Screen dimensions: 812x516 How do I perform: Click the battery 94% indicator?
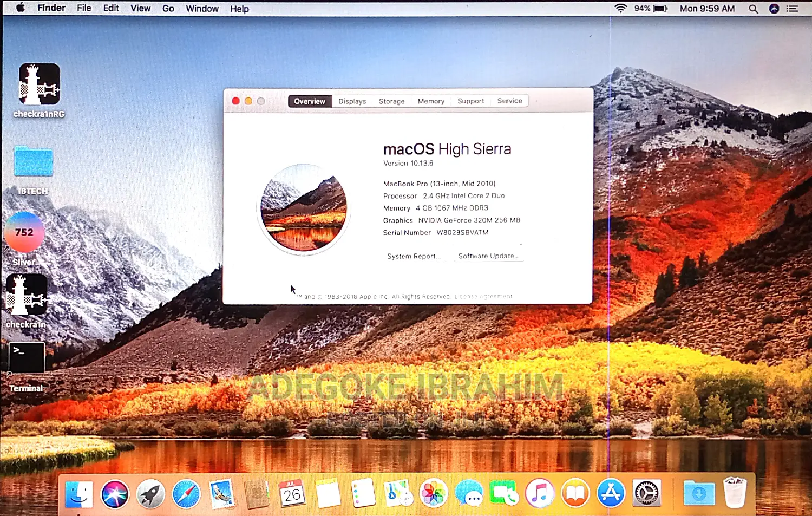651,9
